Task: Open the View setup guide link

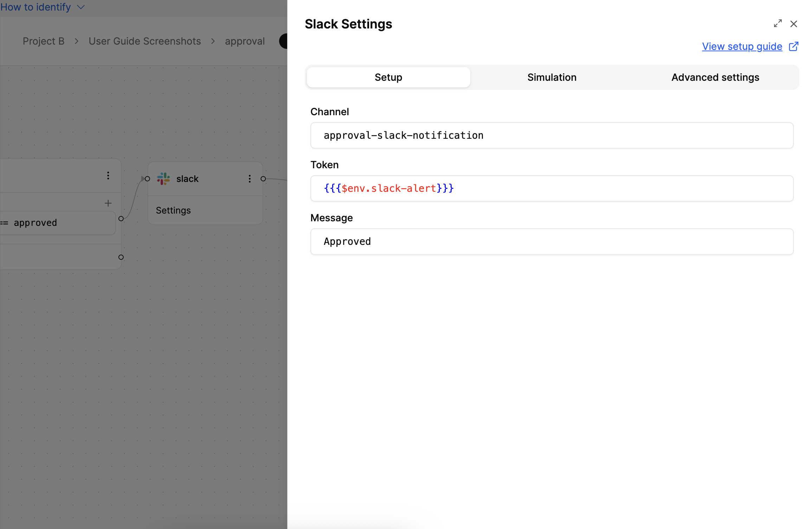Action: (x=742, y=46)
